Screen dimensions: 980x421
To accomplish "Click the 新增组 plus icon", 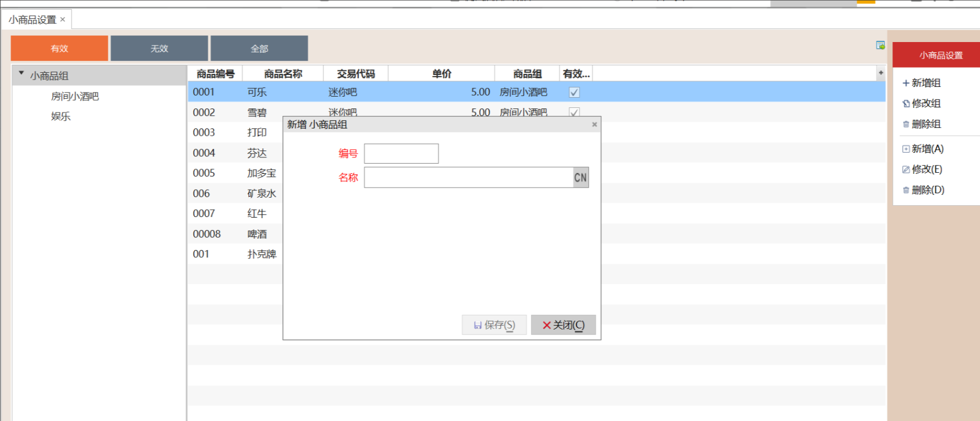I will 906,83.
